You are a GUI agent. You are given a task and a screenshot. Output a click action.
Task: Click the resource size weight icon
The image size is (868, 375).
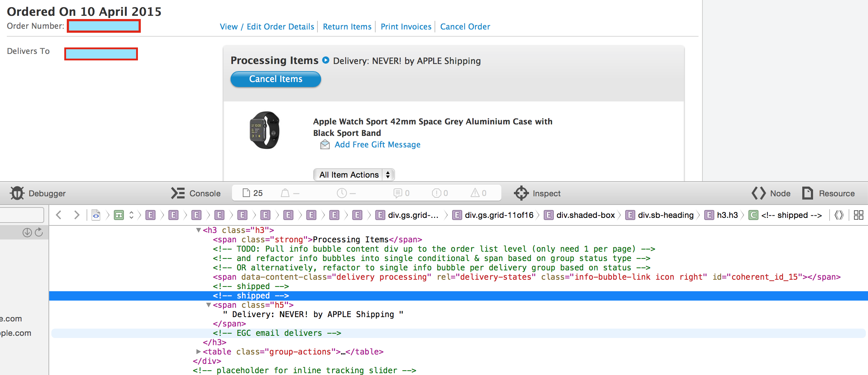[x=285, y=193]
